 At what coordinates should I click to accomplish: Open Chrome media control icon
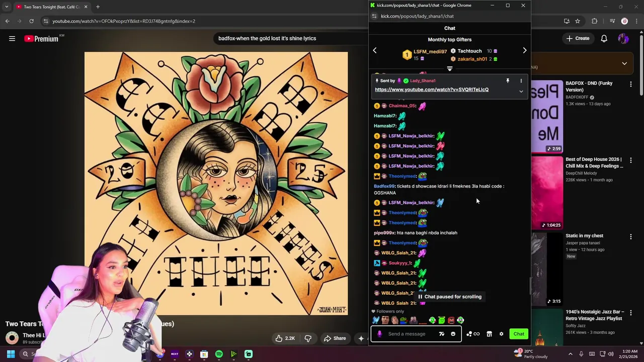(612, 21)
